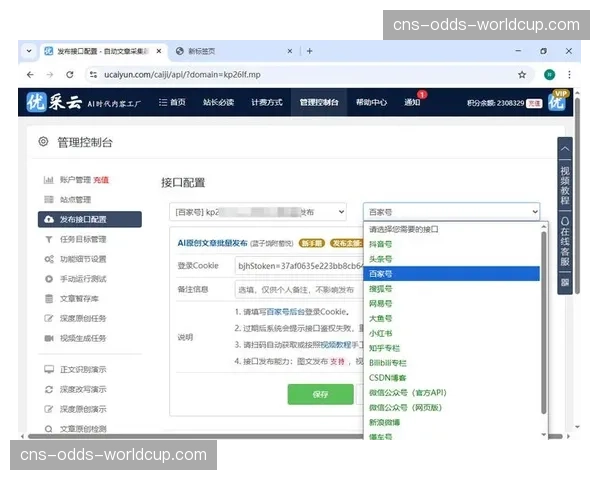The image size is (600, 480).
Task: Click the QR code icon on right sidebar
Action: click(x=565, y=282)
